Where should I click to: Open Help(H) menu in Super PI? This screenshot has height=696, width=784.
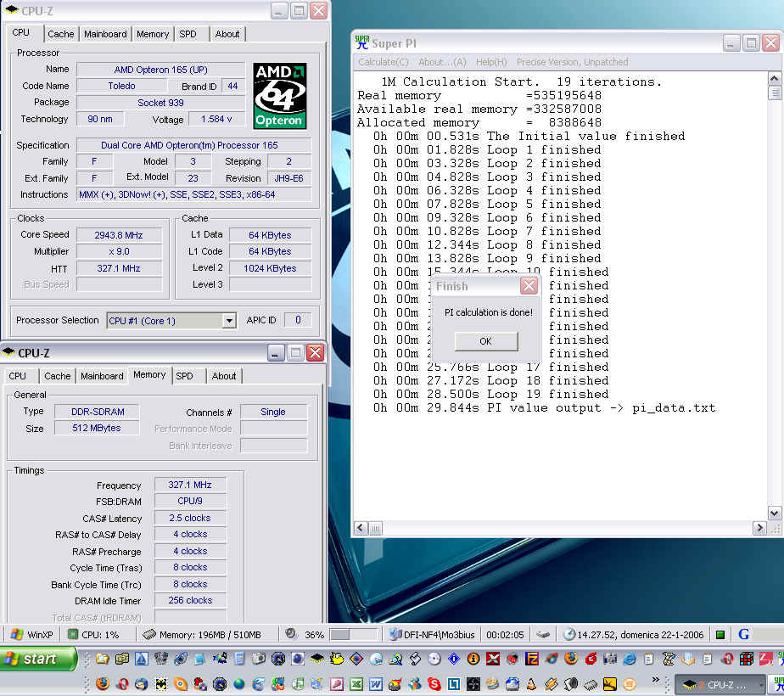pos(491,62)
